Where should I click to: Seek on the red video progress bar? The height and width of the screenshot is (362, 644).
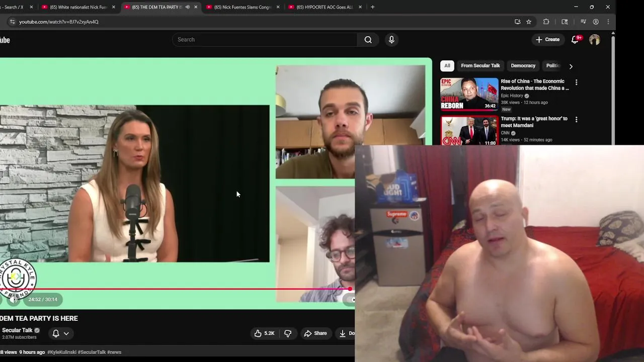pyautogui.click(x=175, y=289)
